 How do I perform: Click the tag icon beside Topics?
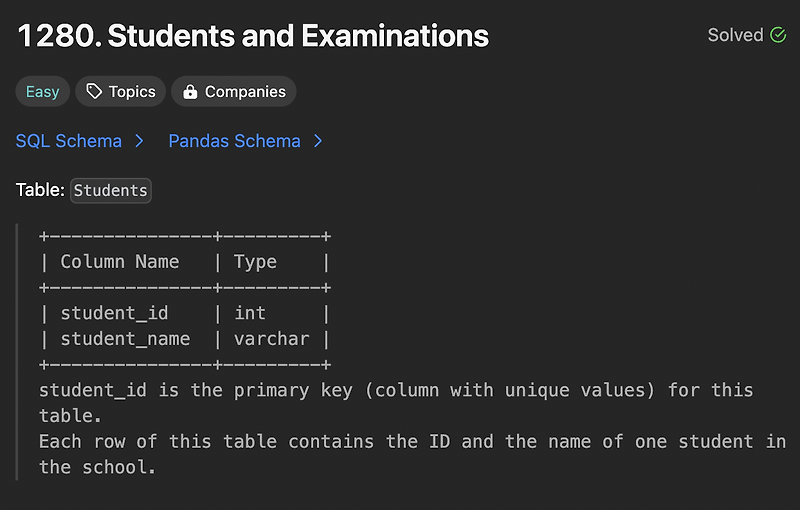(x=94, y=92)
